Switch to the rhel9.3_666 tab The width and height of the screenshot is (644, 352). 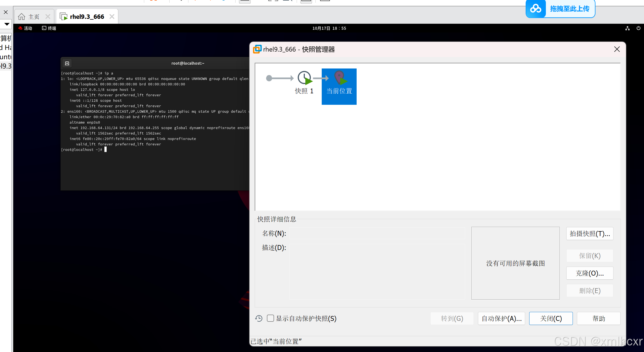coord(87,17)
